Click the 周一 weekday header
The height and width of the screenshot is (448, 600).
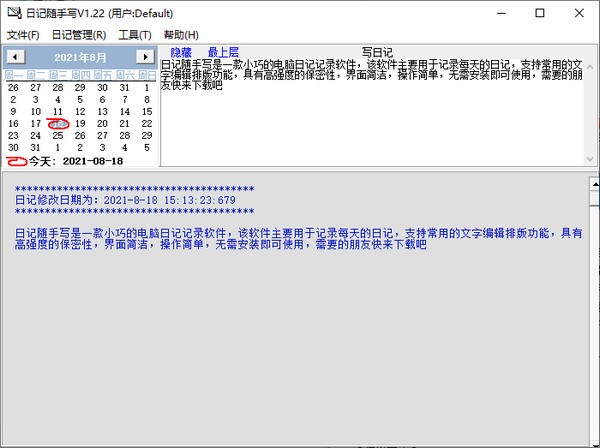(14, 75)
